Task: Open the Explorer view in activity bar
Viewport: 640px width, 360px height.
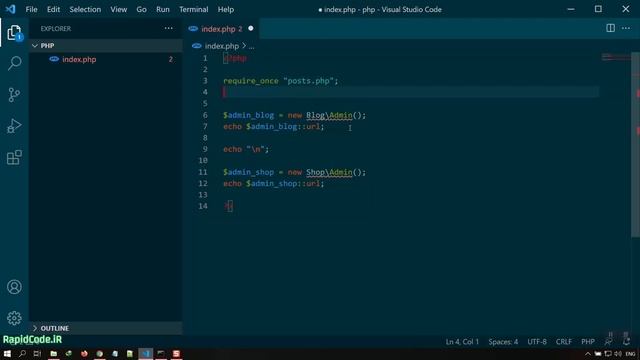Action: point(14,33)
